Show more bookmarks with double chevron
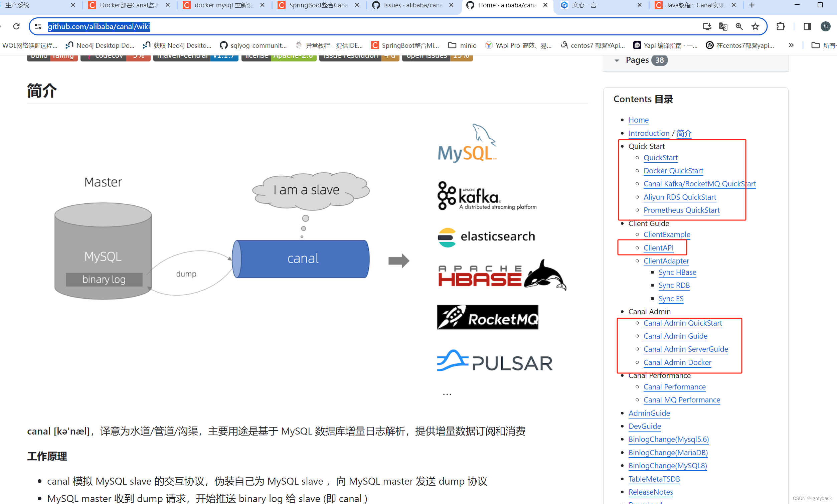The height and width of the screenshot is (504, 837). coord(792,45)
